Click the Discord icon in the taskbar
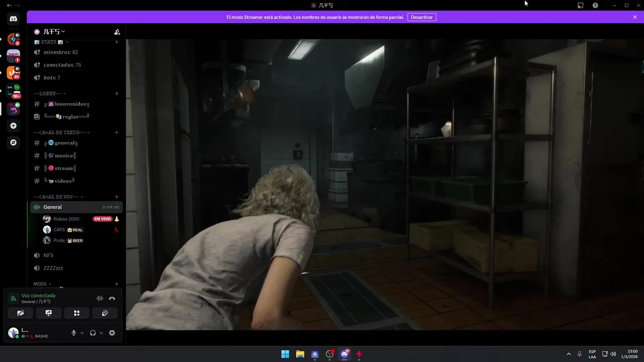This screenshot has width=644, height=362. [x=345, y=354]
